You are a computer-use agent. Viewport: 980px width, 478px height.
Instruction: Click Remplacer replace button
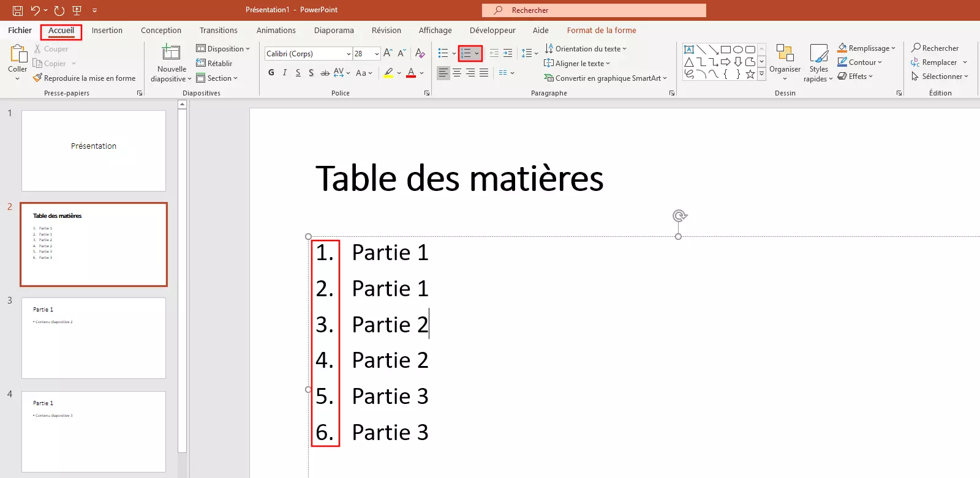click(x=934, y=62)
